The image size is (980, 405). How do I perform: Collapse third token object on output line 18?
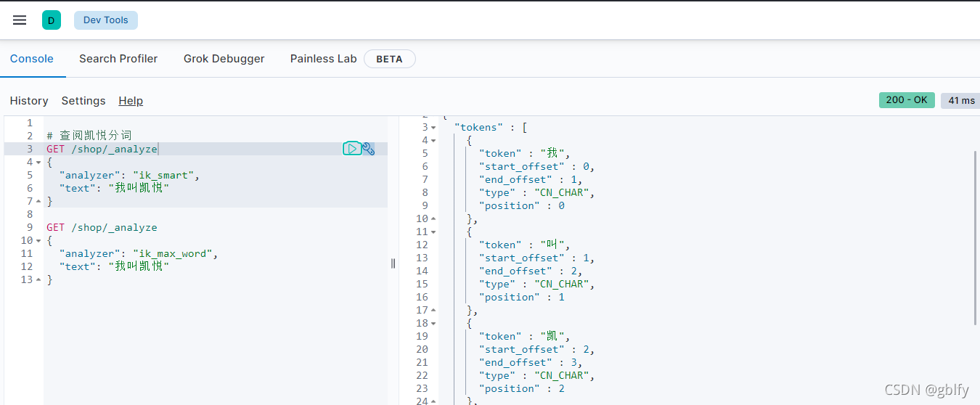click(433, 324)
